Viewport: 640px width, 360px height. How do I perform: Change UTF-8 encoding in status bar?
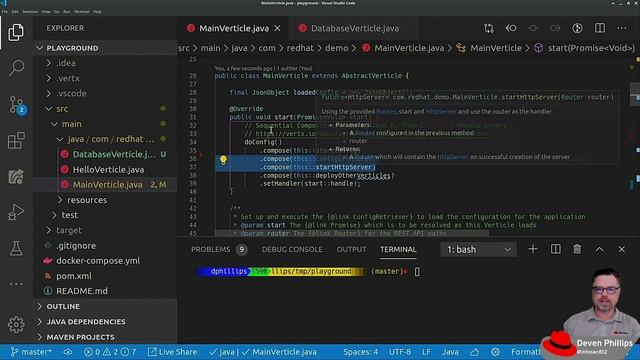point(400,352)
